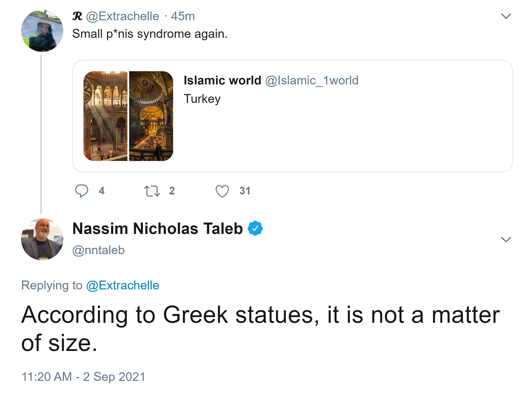Click the stylized R display name

(77, 16)
